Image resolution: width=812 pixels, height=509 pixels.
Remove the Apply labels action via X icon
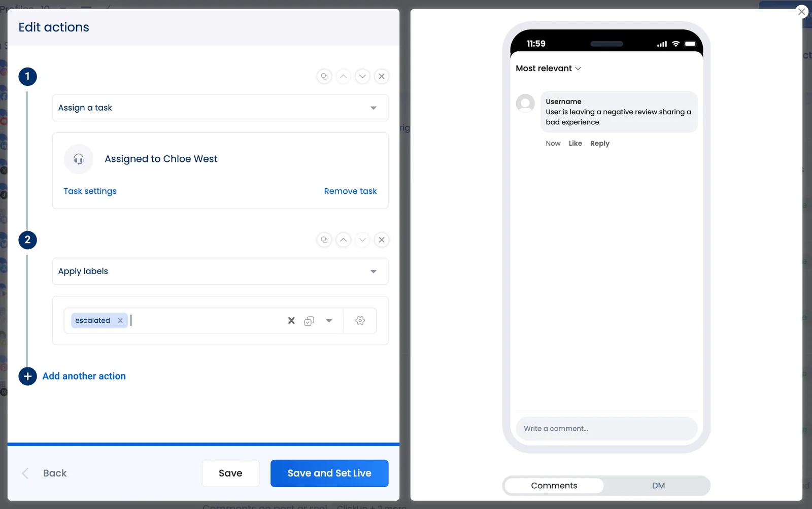point(382,240)
